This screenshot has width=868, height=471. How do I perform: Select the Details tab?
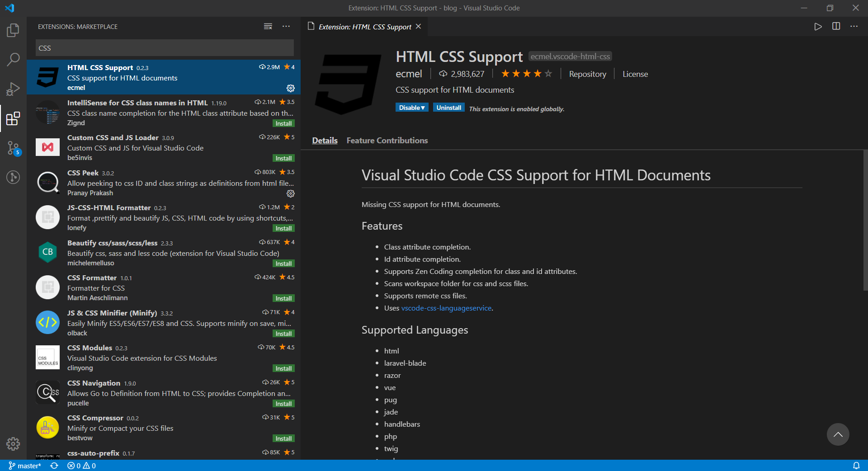pos(324,141)
